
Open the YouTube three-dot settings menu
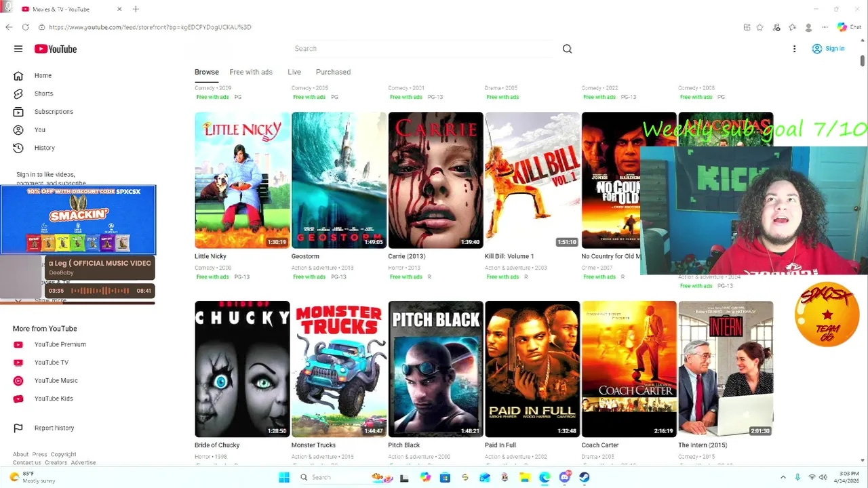tap(794, 49)
